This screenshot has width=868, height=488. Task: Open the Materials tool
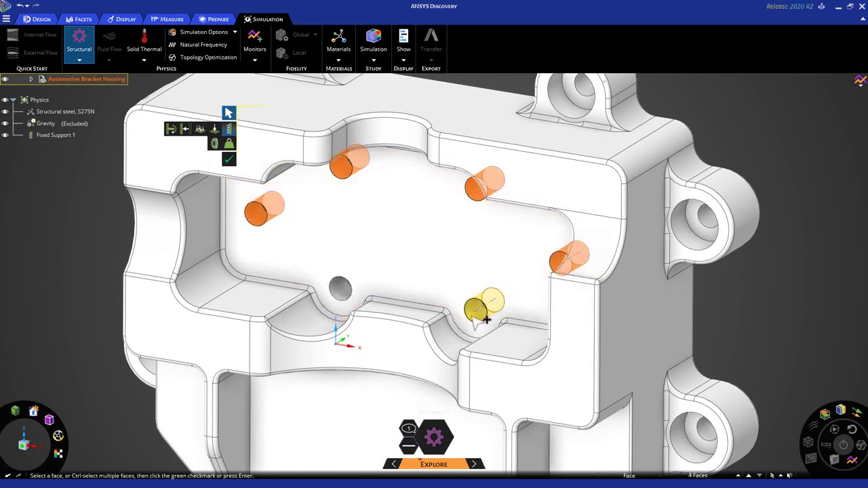click(x=338, y=40)
